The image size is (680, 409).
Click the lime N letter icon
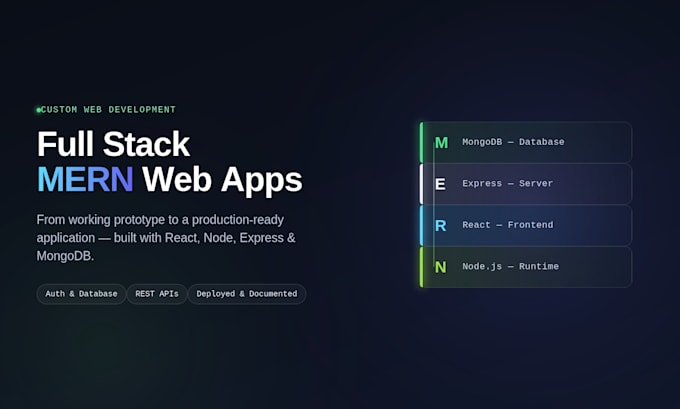[441, 267]
